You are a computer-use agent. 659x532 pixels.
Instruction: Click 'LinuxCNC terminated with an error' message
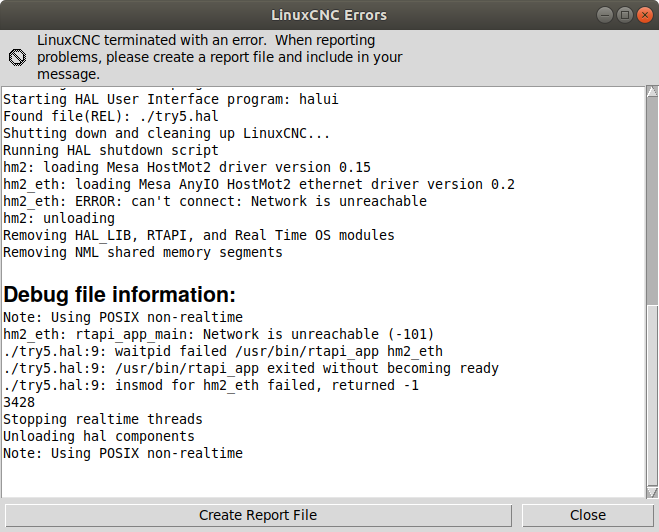(x=220, y=57)
